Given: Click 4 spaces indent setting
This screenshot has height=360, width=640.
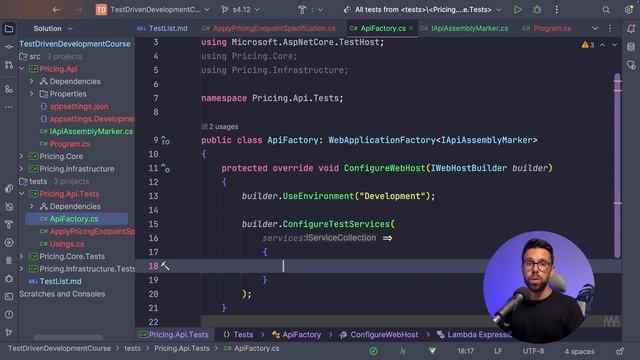Looking at the screenshot, I should point(579,351).
